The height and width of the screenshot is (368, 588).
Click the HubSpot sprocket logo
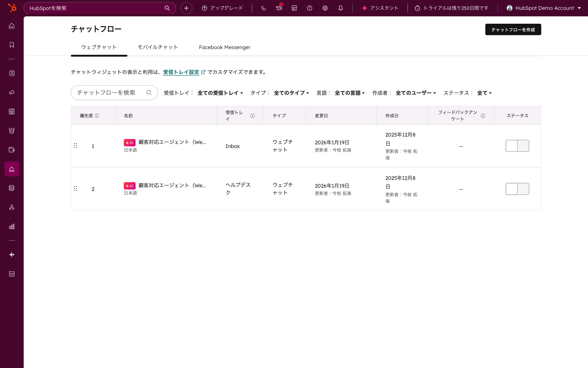[x=12, y=8]
